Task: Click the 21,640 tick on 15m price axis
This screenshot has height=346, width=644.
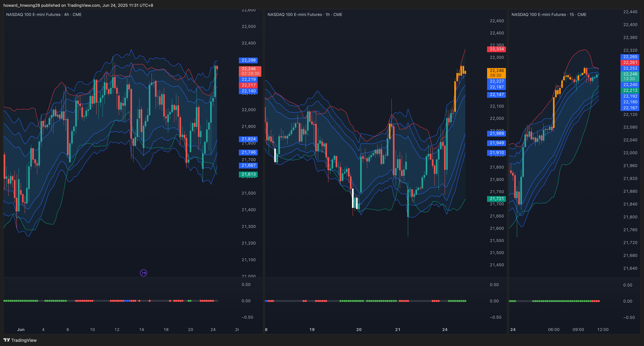Action: [630, 268]
